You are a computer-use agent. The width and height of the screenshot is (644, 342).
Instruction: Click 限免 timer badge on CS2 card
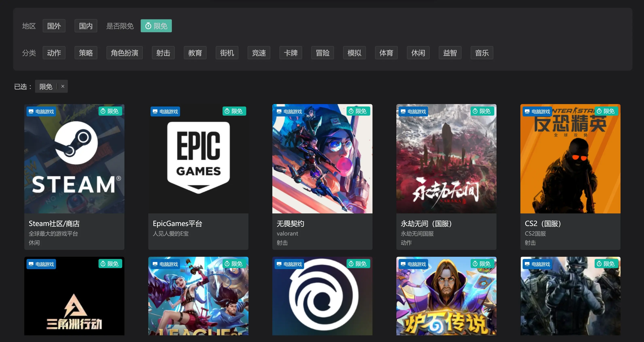click(x=606, y=111)
